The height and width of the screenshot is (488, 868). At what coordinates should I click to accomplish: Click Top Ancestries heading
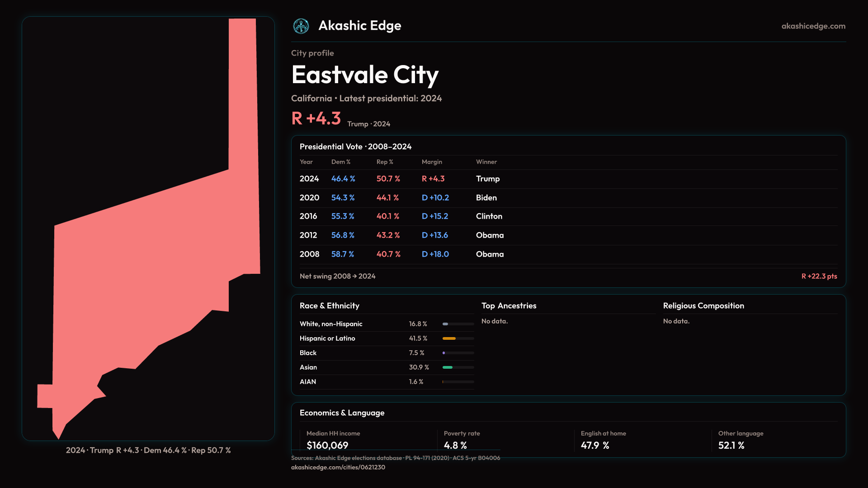(509, 306)
